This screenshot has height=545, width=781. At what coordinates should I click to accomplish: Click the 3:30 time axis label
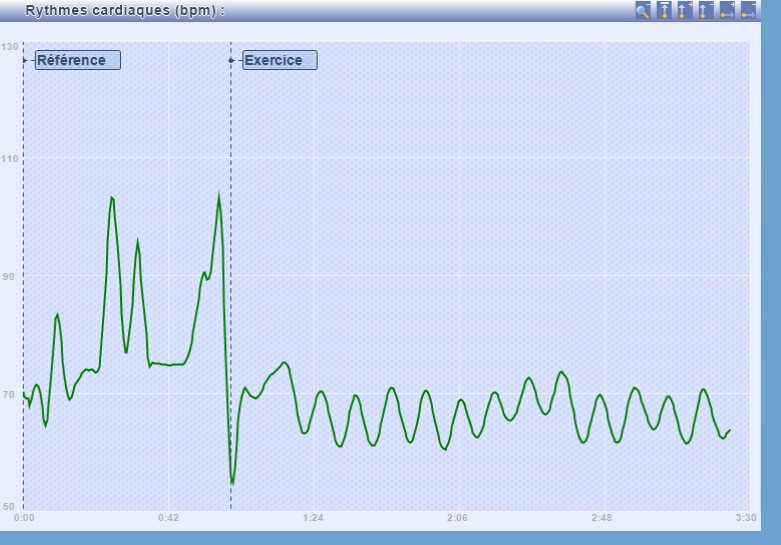tap(745, 517)
